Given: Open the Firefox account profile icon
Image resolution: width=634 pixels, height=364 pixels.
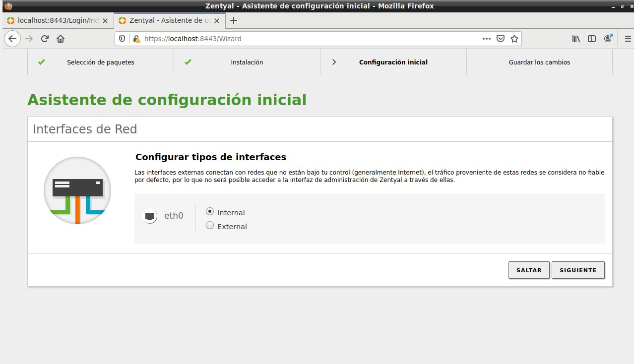Looking at the screenshot, I should (608, 39).
